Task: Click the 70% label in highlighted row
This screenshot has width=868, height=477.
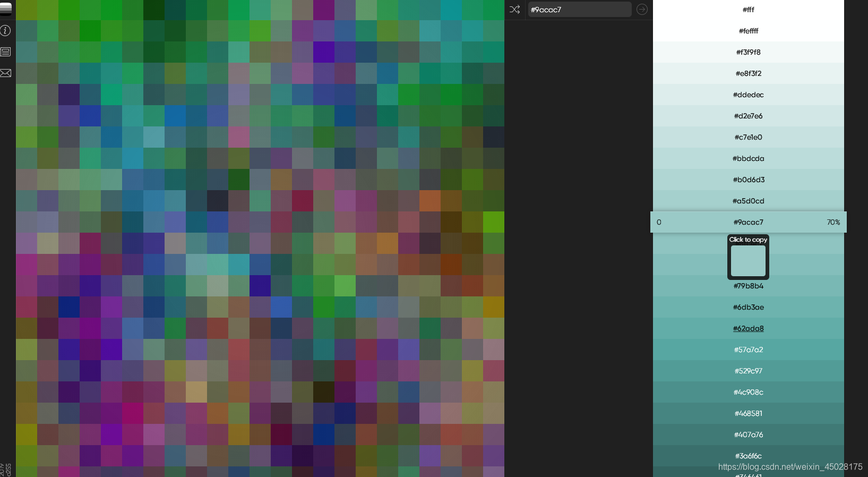Action: point(833,222)
